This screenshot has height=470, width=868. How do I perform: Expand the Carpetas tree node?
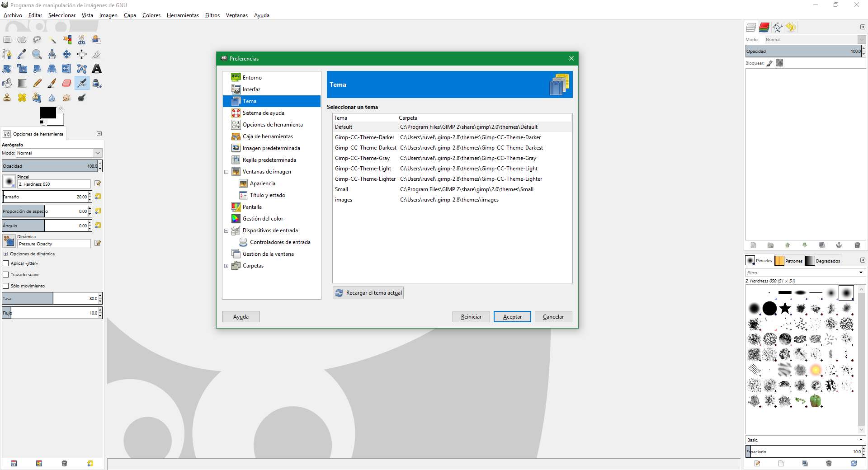pyautogui.click(x=226, y=266)
